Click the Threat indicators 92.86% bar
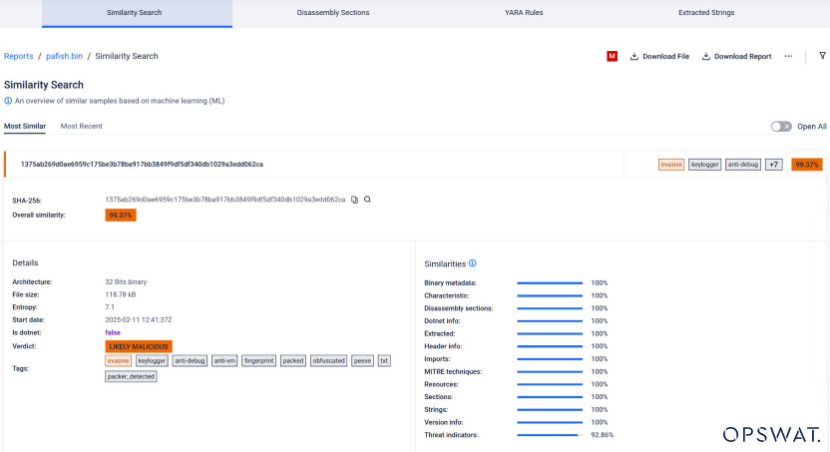This screenshot has width=830, height=452. 549,435
